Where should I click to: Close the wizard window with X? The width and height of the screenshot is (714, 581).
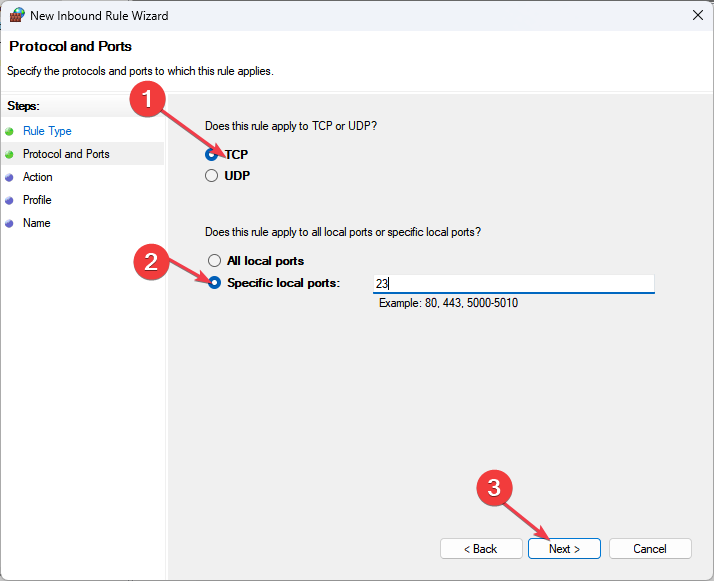[698, 15]
